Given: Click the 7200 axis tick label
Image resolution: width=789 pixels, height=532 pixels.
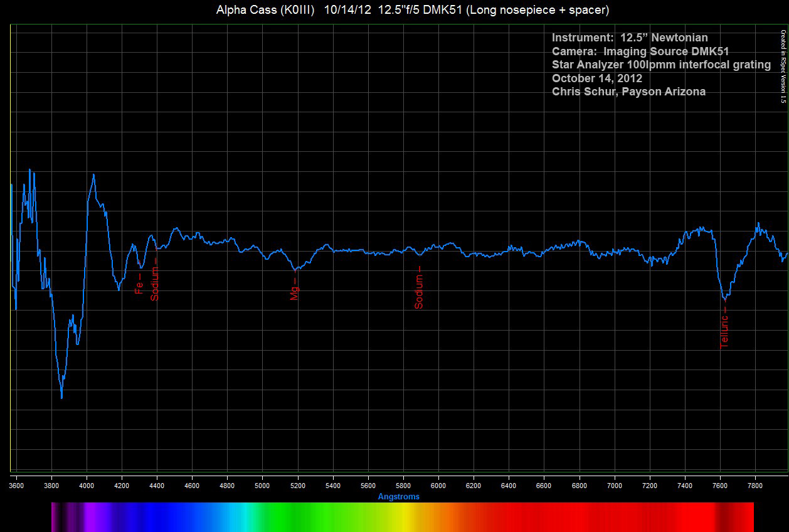Looking at the screenshot, I should tap(650, 485).
